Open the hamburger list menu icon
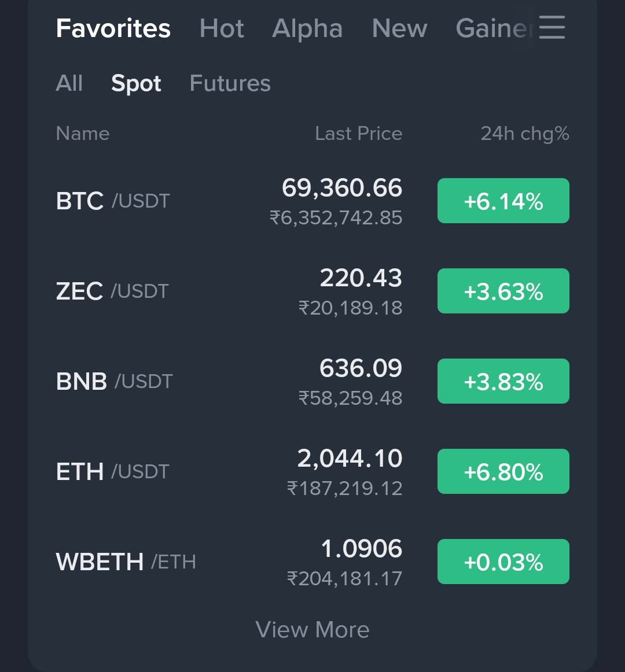 pyautogui.click(x=552, y=27)
